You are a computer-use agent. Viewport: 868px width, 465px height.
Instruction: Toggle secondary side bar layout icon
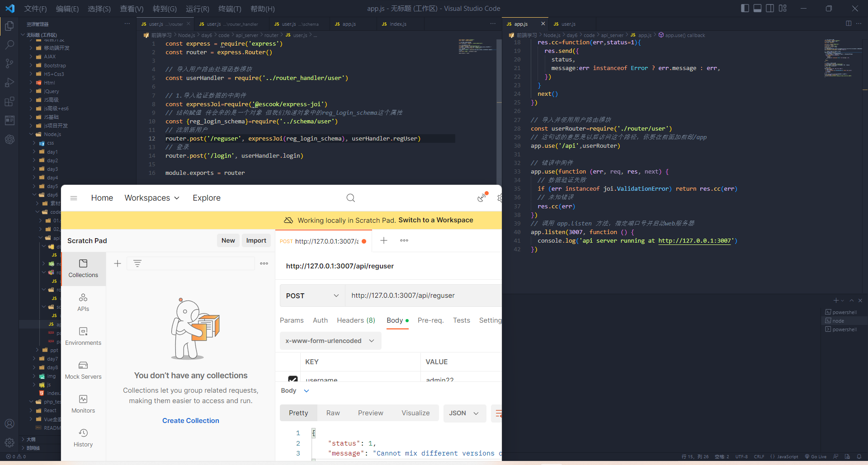770,8
